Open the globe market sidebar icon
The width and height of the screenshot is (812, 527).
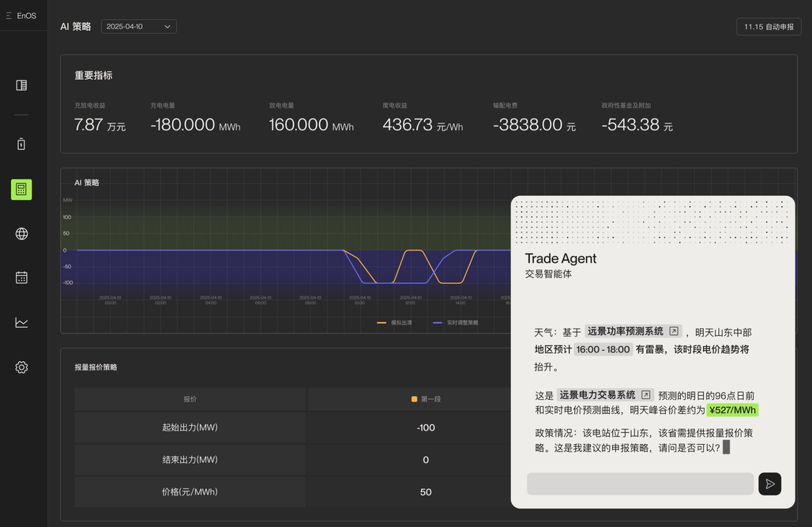[21, 234]
